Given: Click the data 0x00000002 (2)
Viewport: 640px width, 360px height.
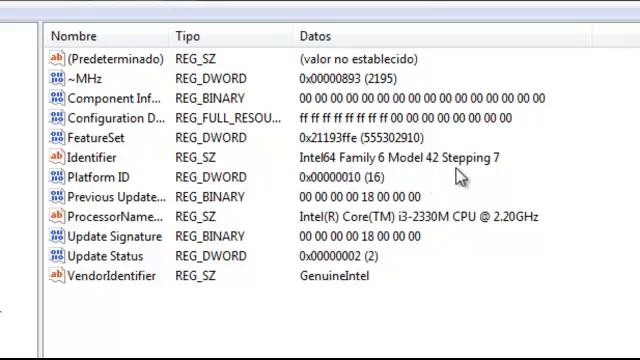Looking at the screenshot, I should point(339,256).
